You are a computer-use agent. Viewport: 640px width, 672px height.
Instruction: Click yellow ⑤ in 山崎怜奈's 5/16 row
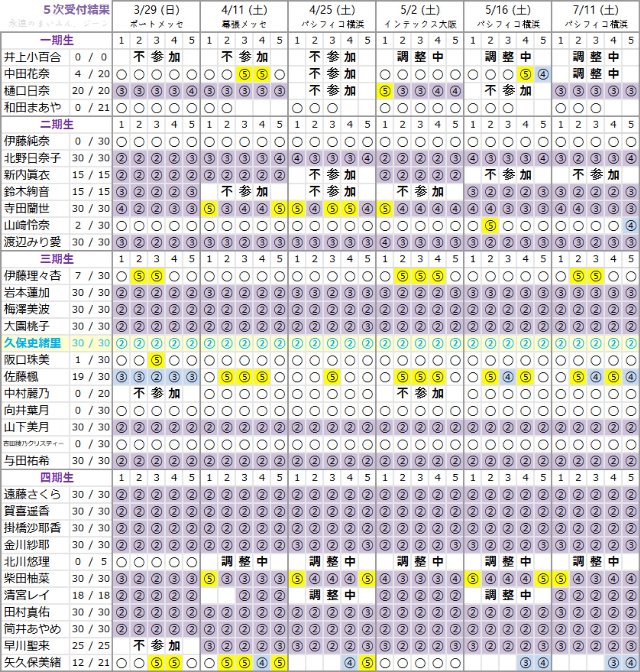pos(490,226)
